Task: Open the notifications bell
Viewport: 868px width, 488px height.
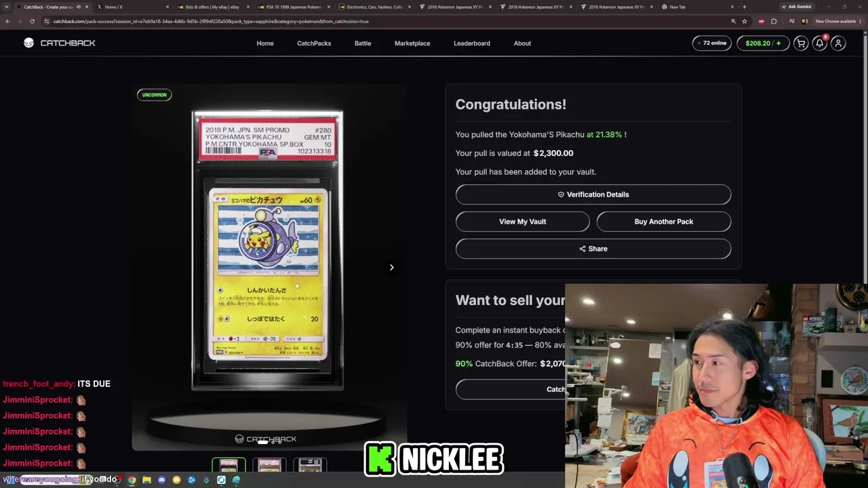Action: point(820,43)
